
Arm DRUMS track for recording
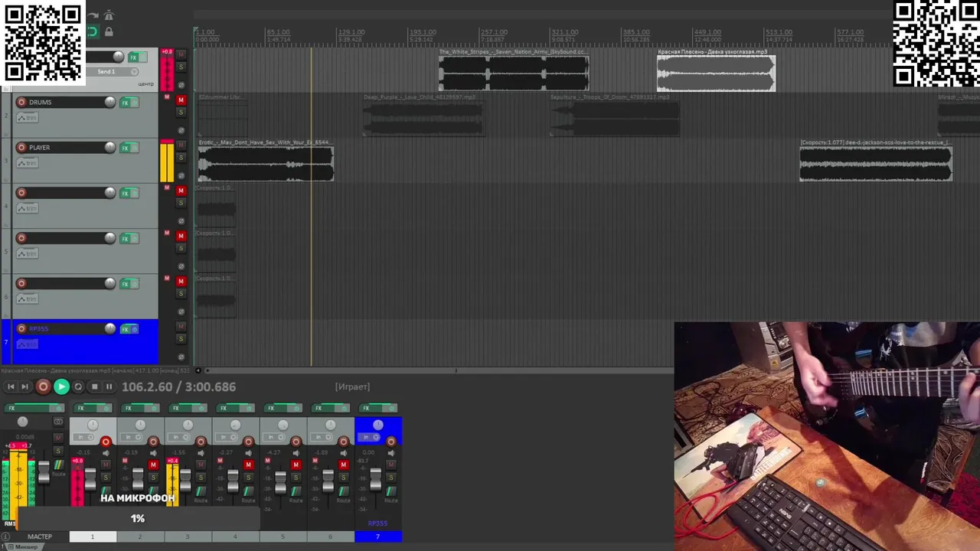click(21, 103)
